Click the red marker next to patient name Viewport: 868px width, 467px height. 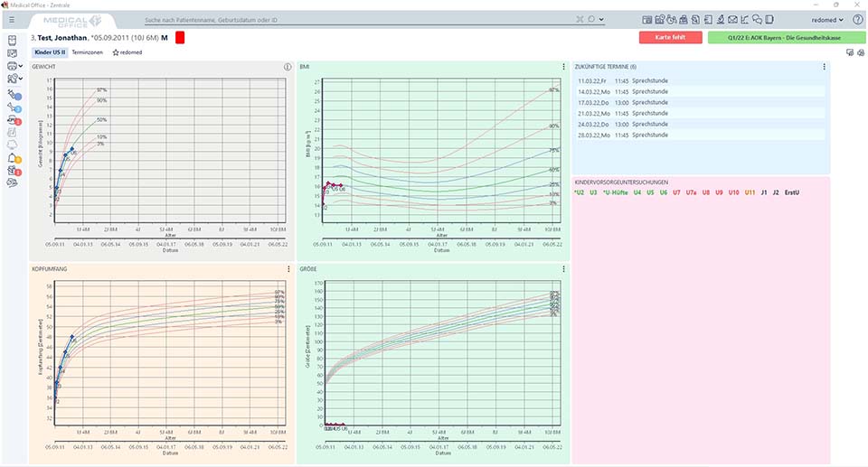180,38
